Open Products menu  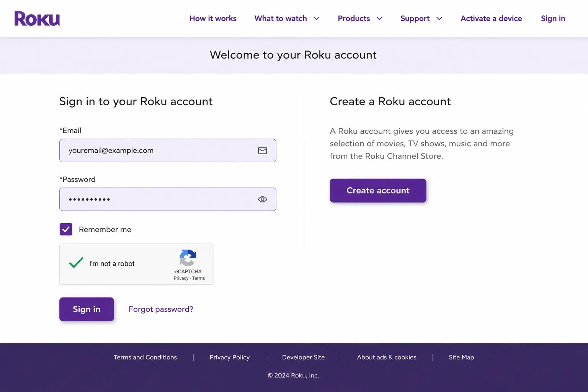(x=354, y=18)
